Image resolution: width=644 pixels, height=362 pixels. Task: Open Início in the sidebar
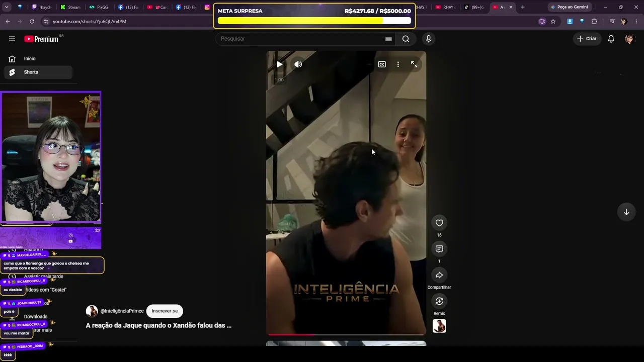[39, 59]
